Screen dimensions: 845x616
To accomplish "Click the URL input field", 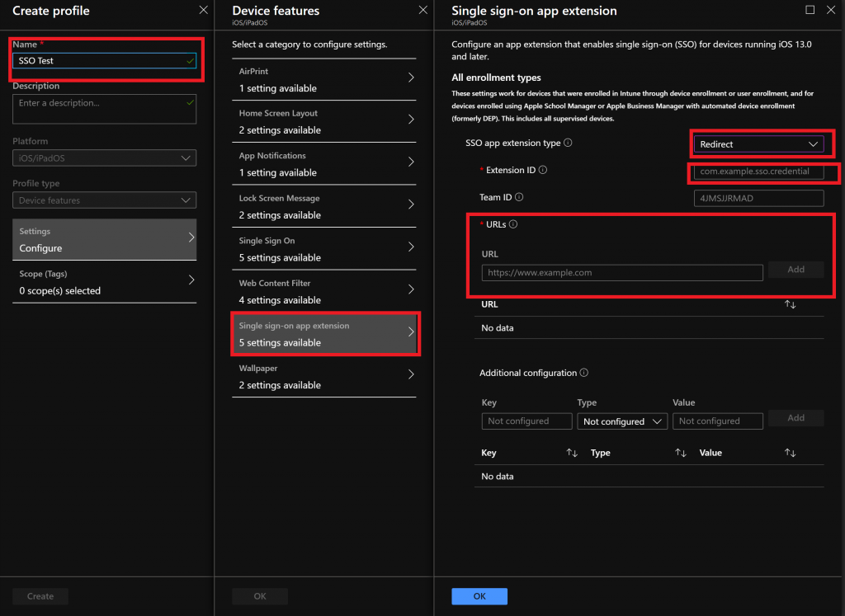I will click(621, 273).
